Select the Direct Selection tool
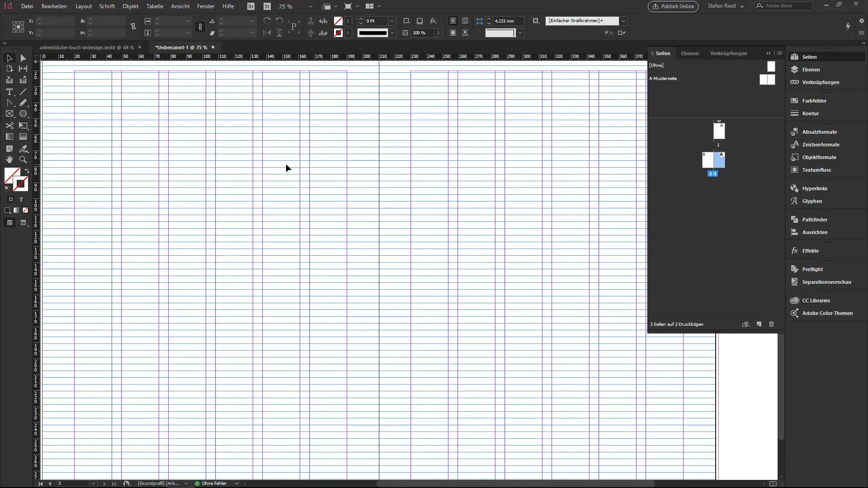 pyautogui.click(x=23, y=58)
